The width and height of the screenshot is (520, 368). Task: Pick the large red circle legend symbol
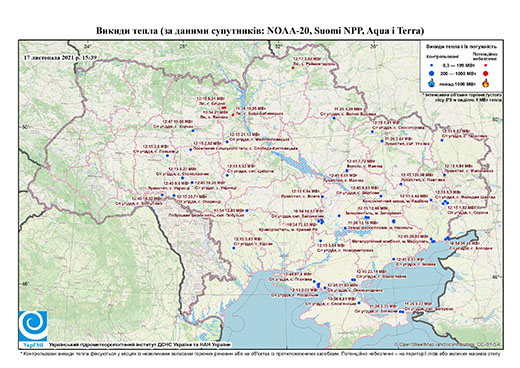(486, 73)
